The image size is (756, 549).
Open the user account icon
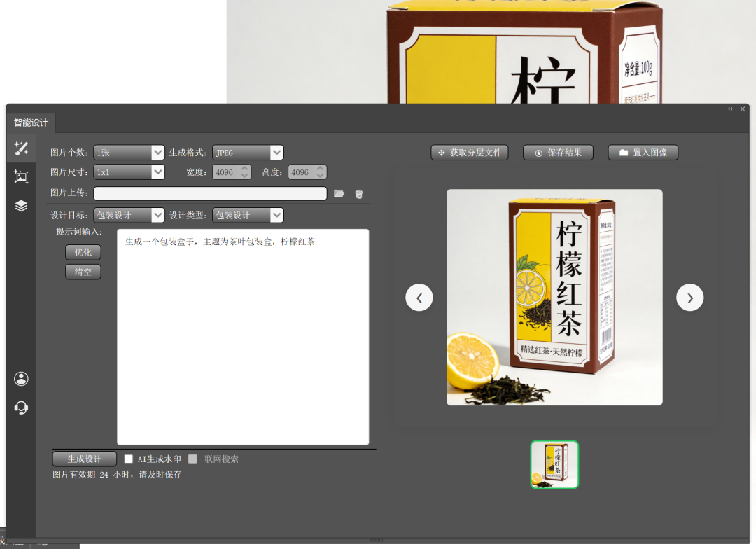21,379
